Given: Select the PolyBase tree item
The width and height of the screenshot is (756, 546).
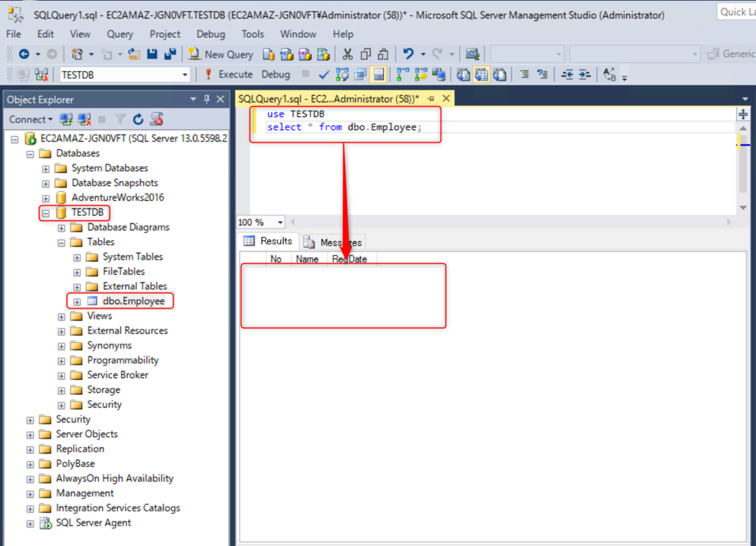Looking at the screenshot, I should pos(76,464).
